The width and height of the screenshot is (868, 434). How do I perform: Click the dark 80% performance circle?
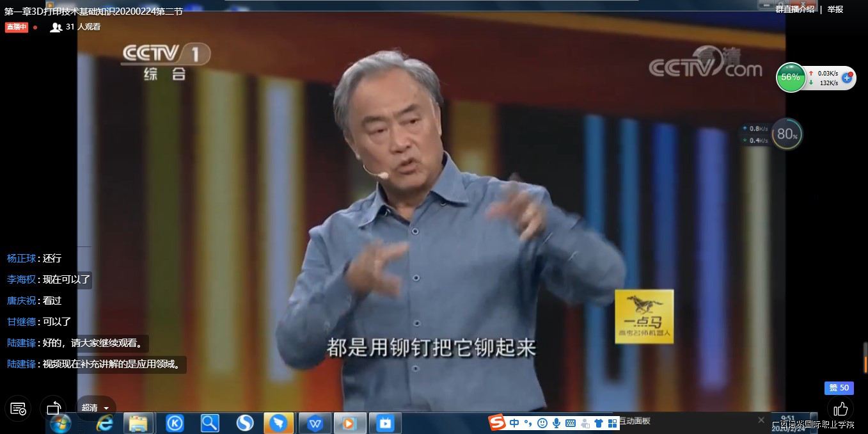click(x=786, y=134)
